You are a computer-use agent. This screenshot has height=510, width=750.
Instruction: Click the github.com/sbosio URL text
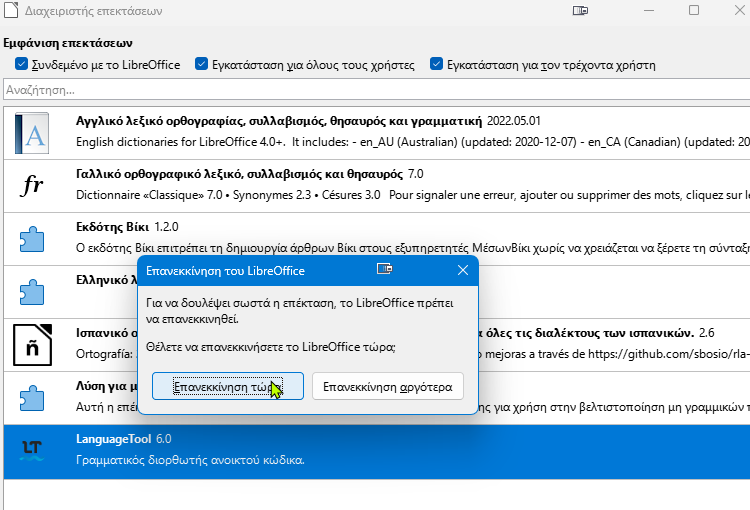669,354
